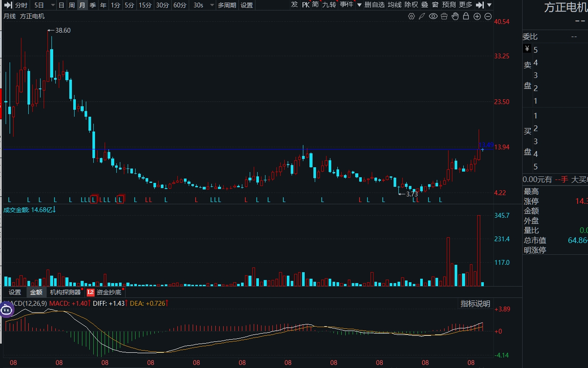
Task: Click the 叠 overlay button
Action: (425, 5)
